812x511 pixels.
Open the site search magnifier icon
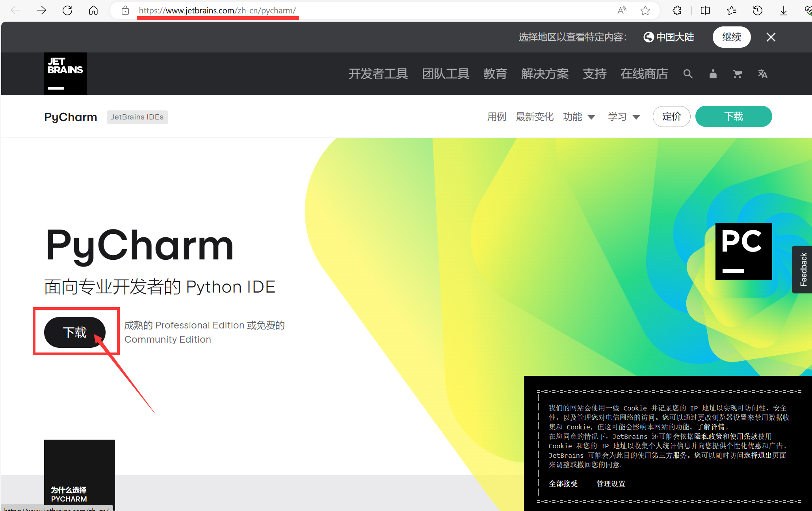pos(688,74)
